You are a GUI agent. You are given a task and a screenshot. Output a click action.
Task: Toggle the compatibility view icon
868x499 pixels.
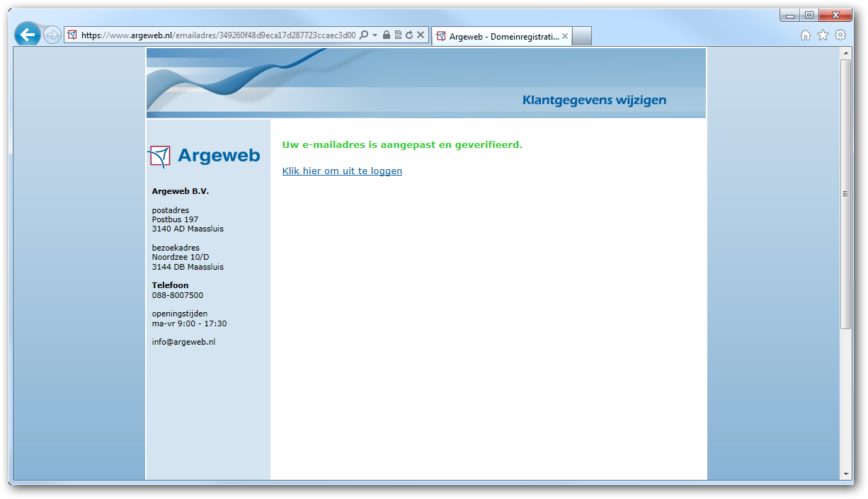click(398, 35)
